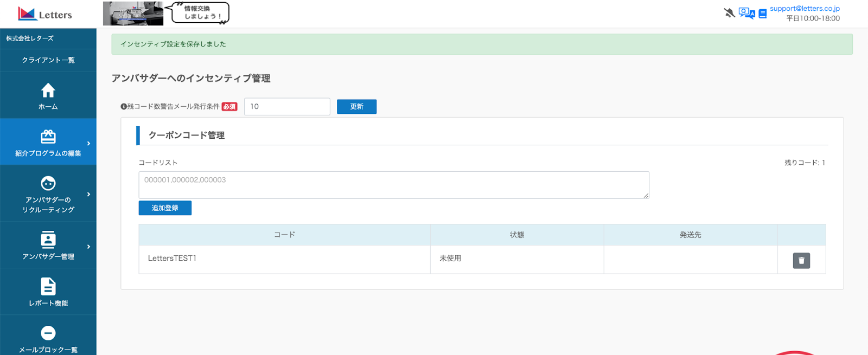
Task: Click the 残りコード: 1 text
Action: (805, 163)
